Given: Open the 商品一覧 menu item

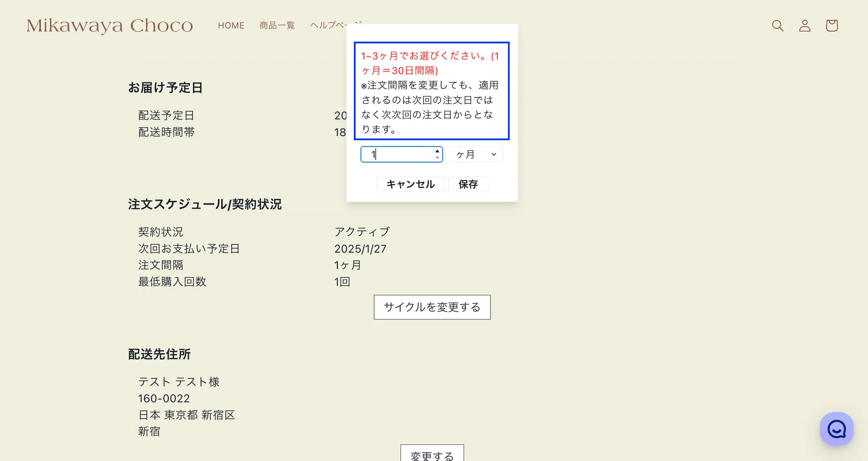Looking at the screenshot, I should pyautogui.click(x=277, y=25).
